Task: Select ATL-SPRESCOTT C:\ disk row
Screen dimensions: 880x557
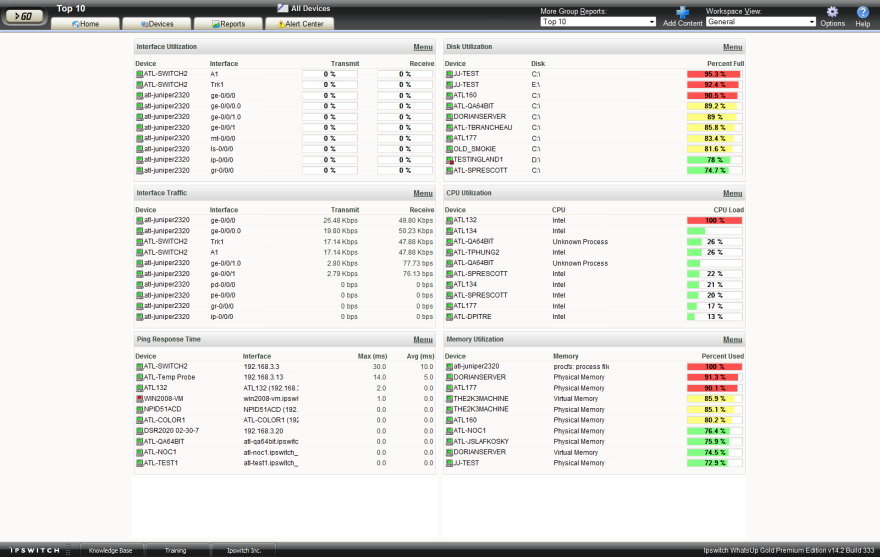Action: click(x=594, y=171)
